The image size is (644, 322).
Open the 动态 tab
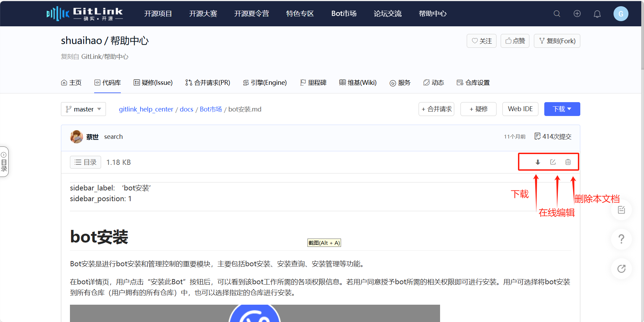(433, 82)
